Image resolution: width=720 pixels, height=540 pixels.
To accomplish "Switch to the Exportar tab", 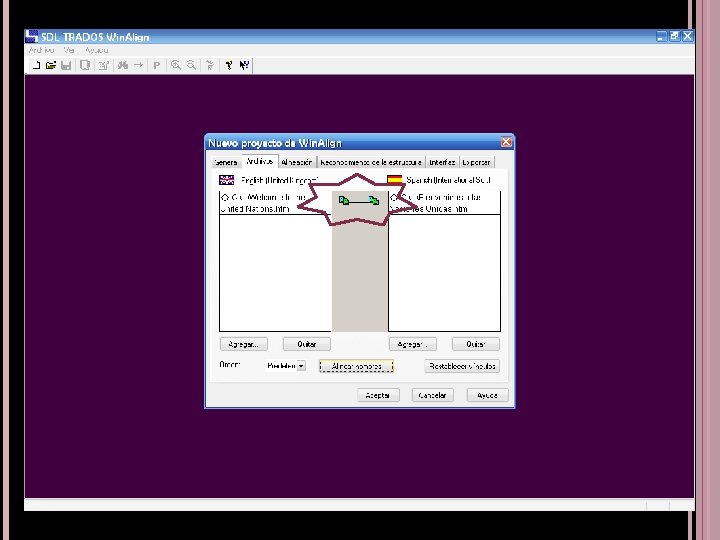I will [x=476, y=162].
